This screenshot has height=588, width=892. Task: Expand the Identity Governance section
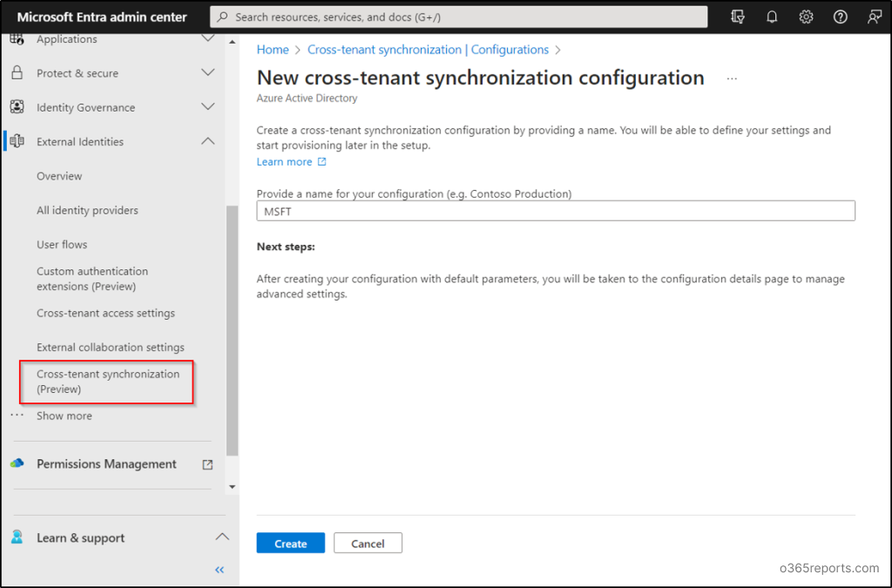(x=207, y=107)
